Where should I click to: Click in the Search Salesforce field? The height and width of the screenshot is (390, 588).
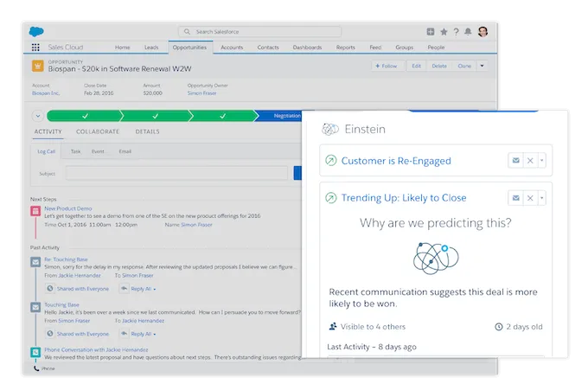pyautogui.click(x=260, y=32)
